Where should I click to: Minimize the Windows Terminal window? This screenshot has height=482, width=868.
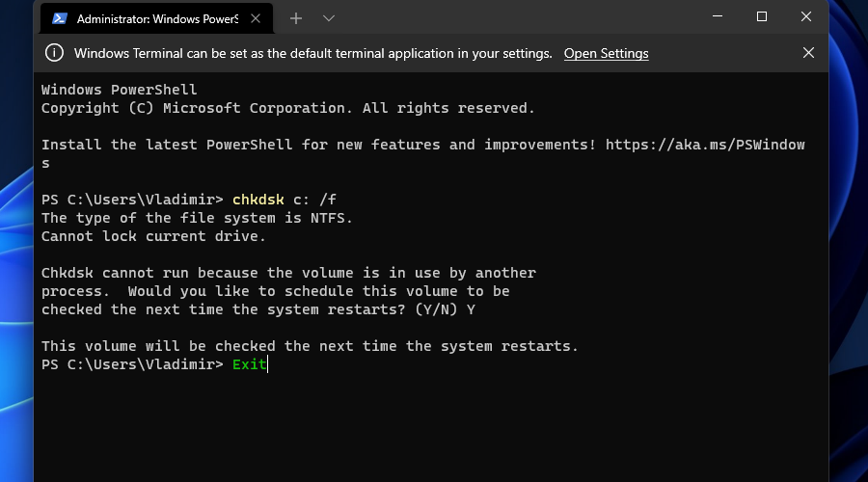click(x=718, y=16)
